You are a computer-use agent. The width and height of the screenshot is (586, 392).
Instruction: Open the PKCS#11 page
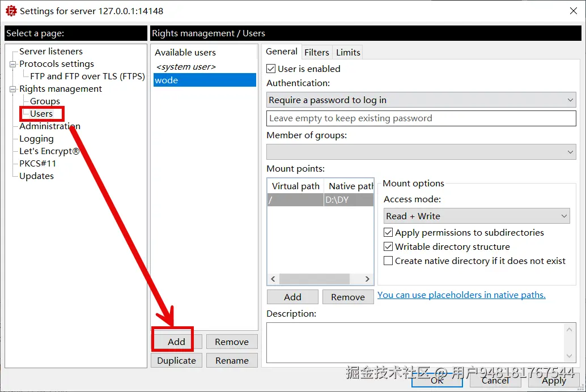37,164
